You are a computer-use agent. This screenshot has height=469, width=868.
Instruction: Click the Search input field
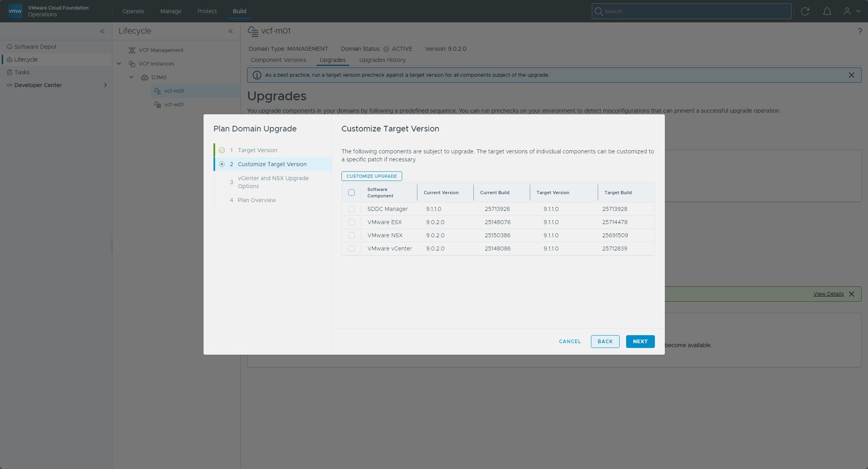click(x=691, y=11)
